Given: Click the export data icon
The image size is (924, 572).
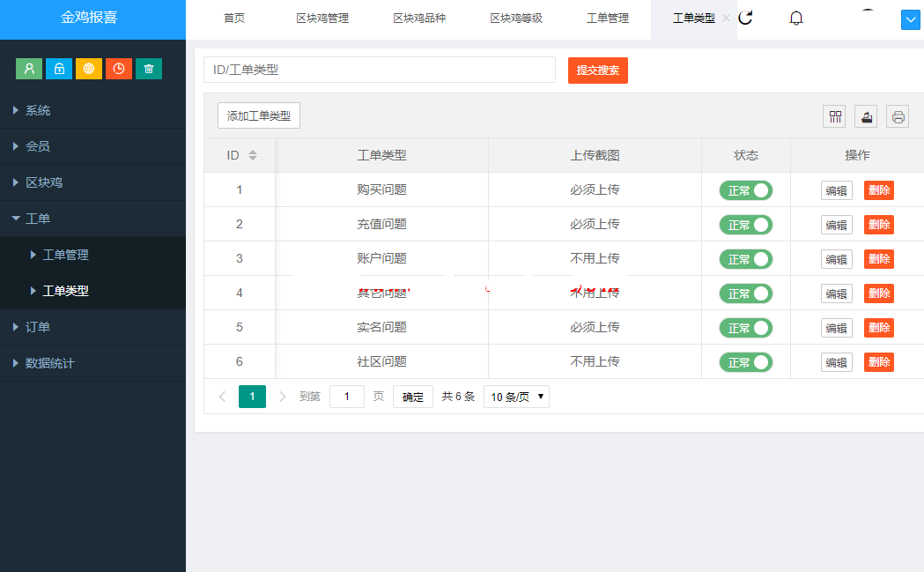Looking at the screenshot, I should click(x=865, y=115).
